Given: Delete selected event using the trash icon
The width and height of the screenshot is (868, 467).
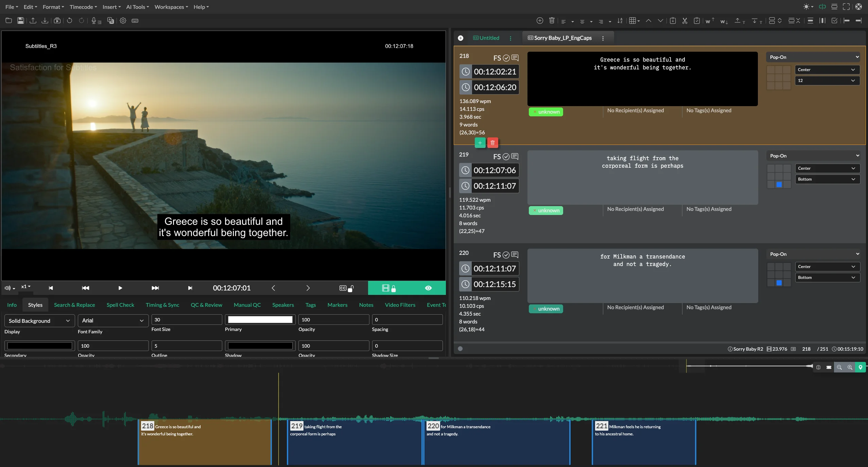Looking at the screenshot, I should [x=552, y=21].
